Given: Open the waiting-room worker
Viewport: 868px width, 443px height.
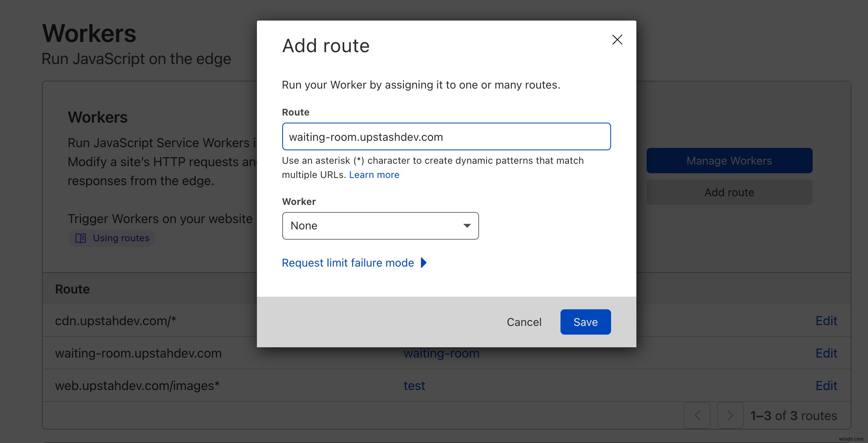Looking at the screenshot, I should (441, 353).
